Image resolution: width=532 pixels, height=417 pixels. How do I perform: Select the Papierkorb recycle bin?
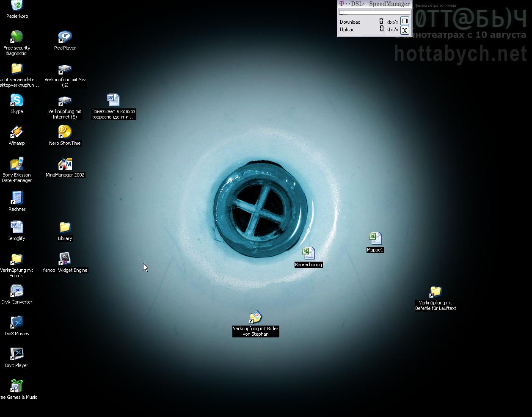pos(17,6)
